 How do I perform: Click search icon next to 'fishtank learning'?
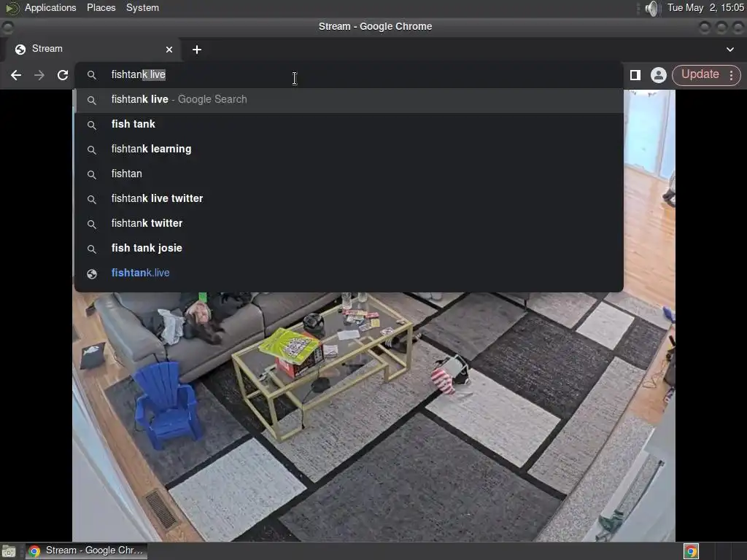(x=92, y=150)
